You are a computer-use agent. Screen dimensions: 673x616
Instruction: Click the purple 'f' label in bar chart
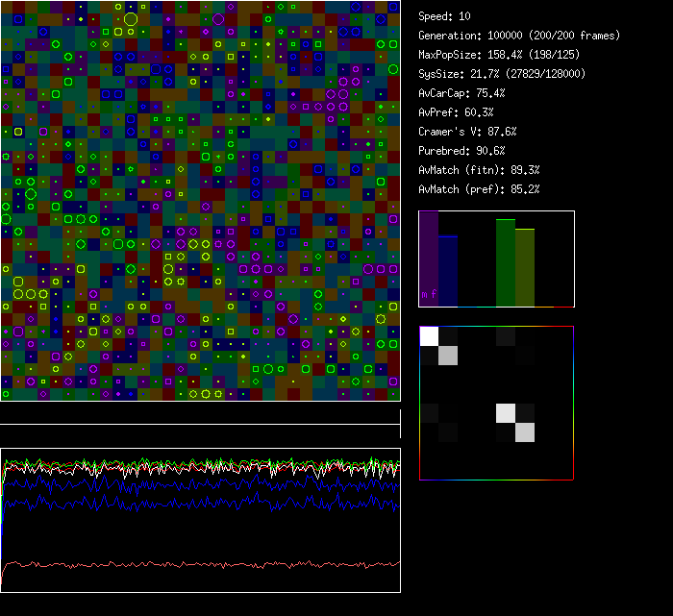tap(433, 294)
